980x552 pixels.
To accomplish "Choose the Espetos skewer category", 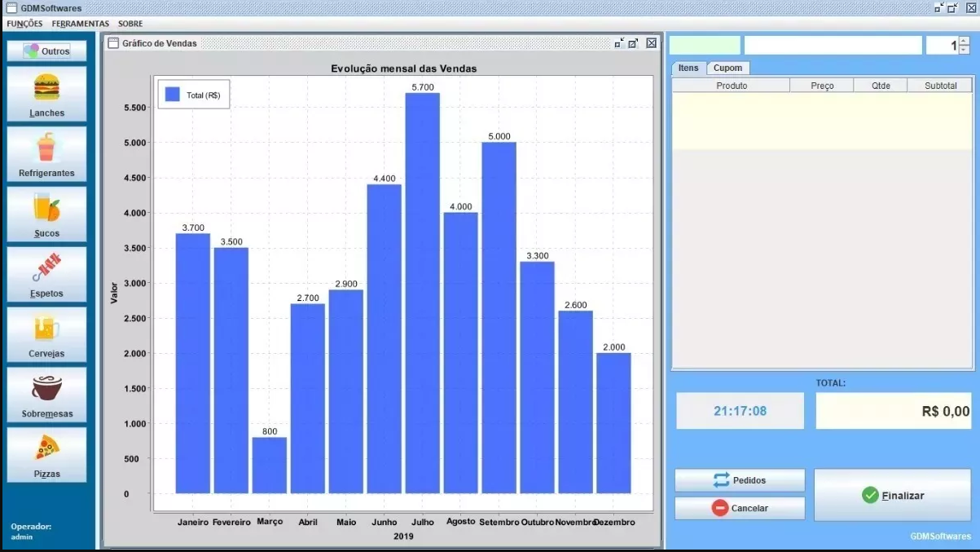I will point(46,275).
